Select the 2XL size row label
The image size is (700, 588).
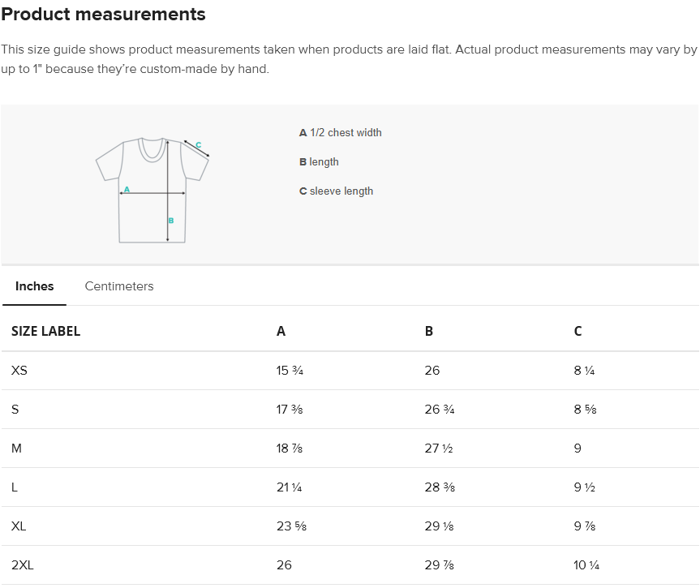(x=23, y=565)
